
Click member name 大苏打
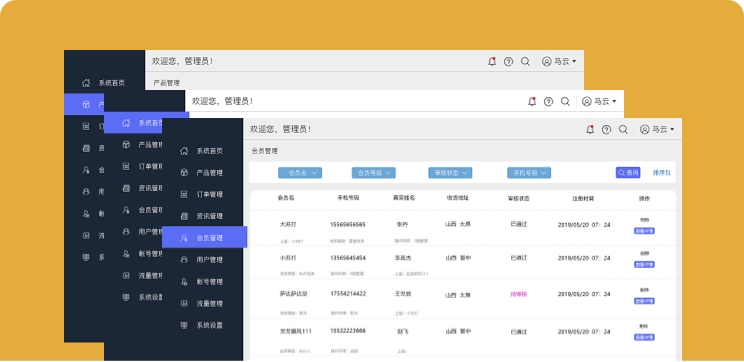point(288,224)
